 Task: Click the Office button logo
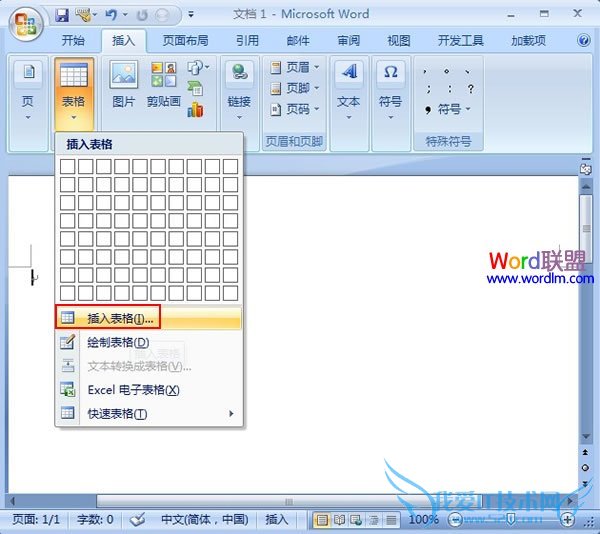pos(26,24)
